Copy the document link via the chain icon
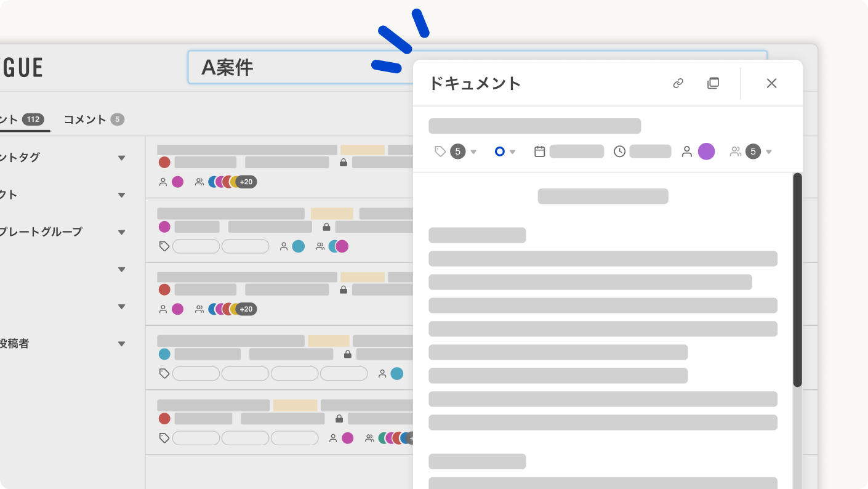868x489 pixels. point(678,83)
